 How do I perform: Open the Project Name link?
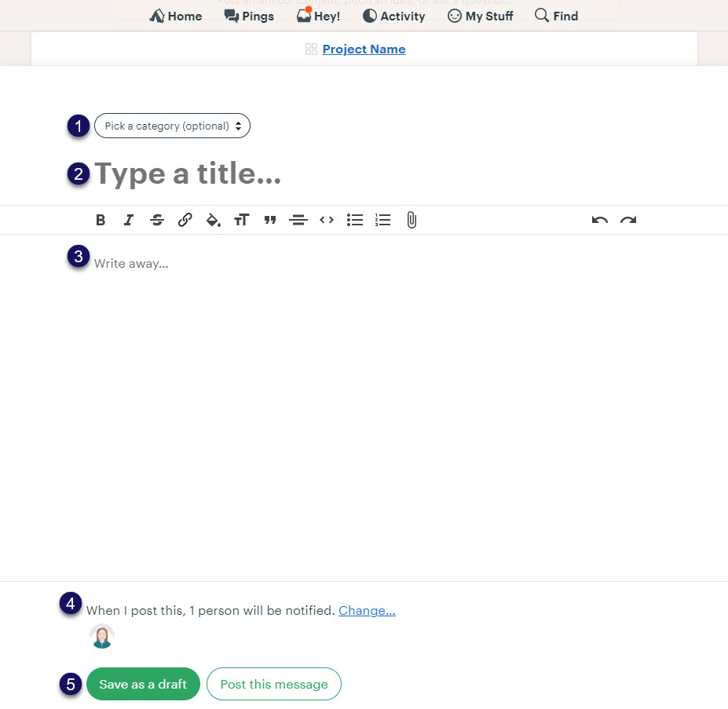tap(364, 49)
